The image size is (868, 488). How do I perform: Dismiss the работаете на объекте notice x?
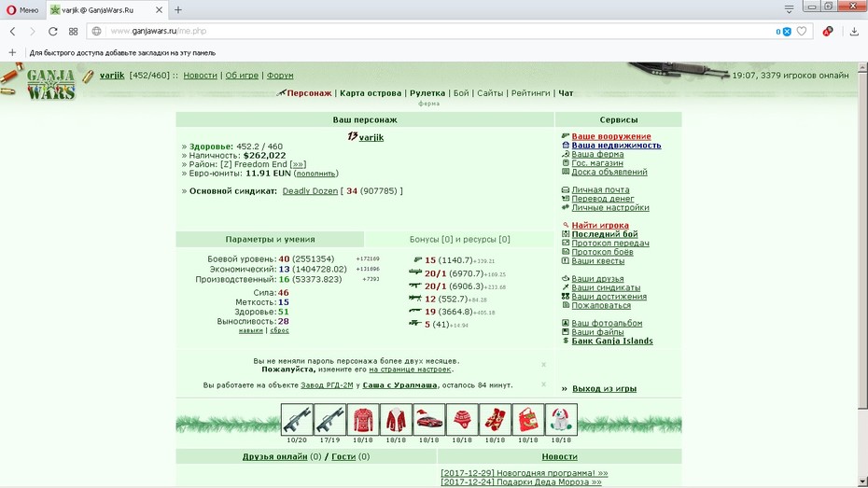coord(543,384)
